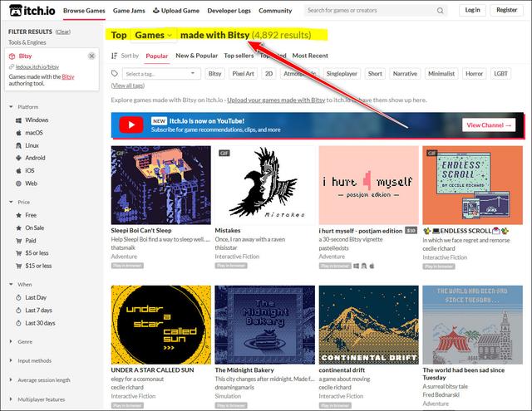Collapse the Platform filter section

point(11,107)
